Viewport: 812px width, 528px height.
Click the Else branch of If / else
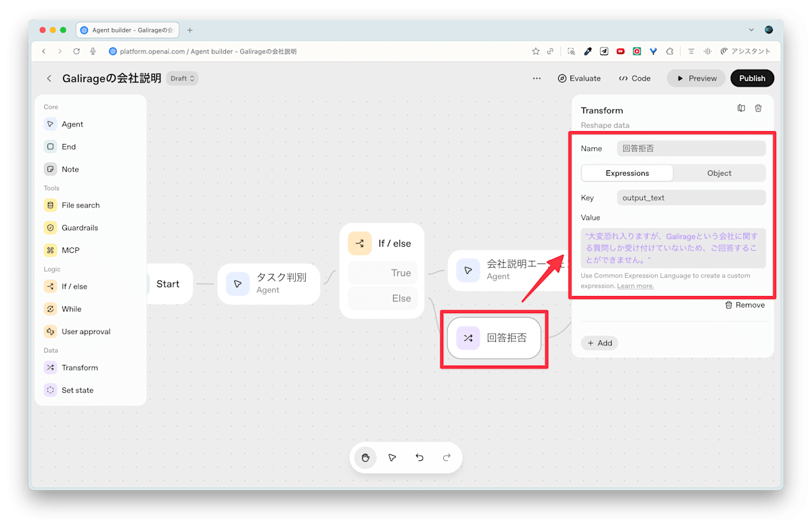click(x=382, y=298)
